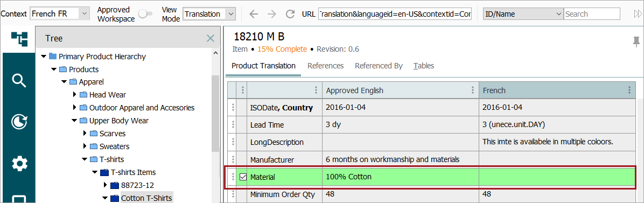Click the forward navigation arrow

271,14
